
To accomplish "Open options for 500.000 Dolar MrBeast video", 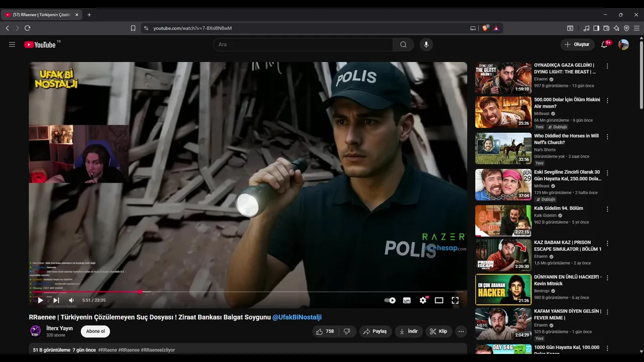I will click(607, 101).
